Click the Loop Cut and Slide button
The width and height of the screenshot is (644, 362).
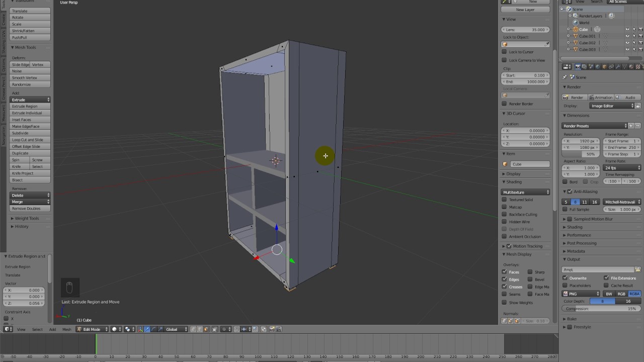[30, 140]
